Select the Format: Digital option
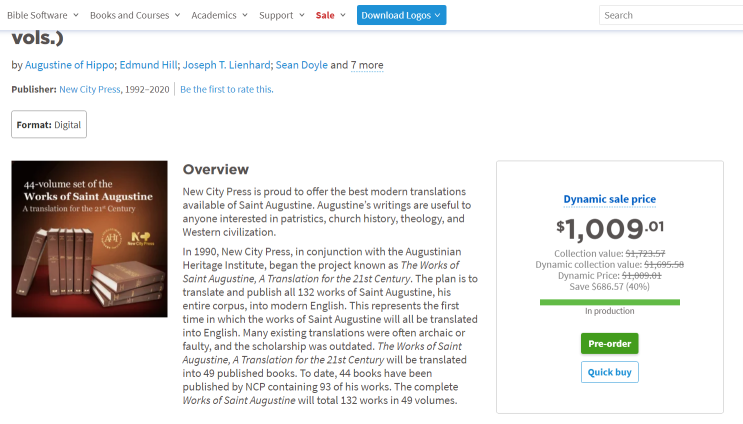743x424 pixels. pyautogui.click(x=49, y=125)
